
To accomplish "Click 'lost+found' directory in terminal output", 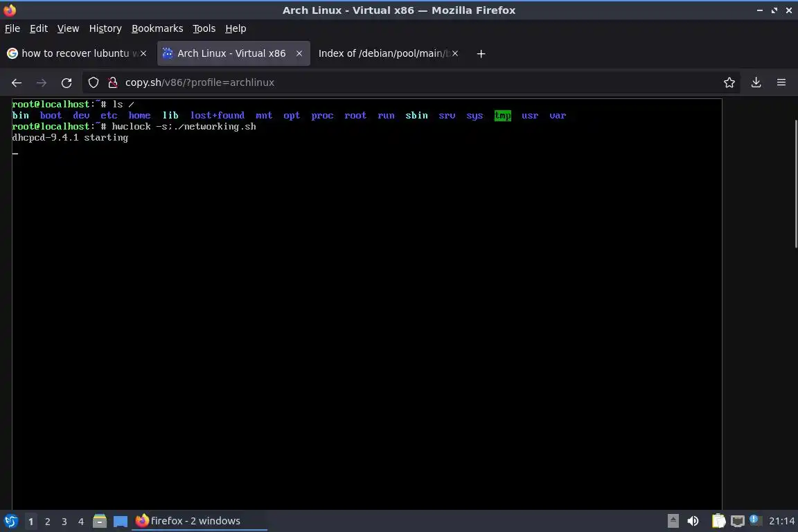I will pos(218,116).
